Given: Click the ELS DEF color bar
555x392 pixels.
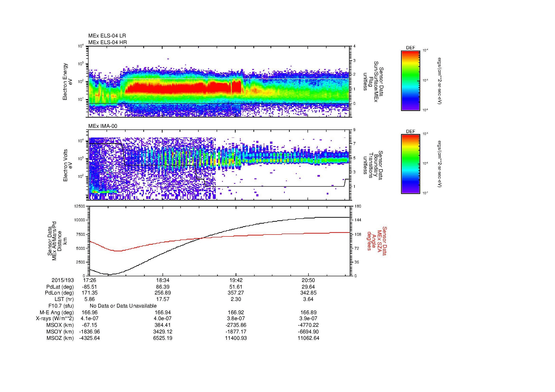Looking at the screenshot, I should coord(410,80).
